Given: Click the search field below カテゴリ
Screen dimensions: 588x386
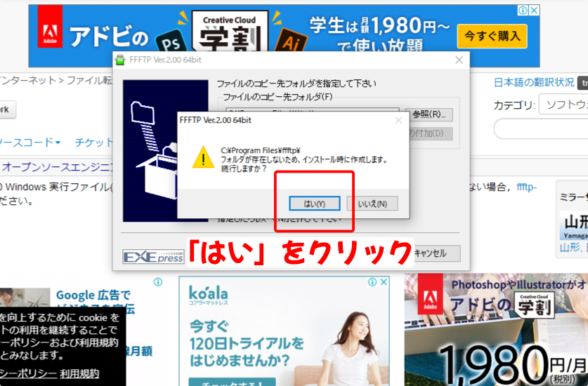Looking at the screenshot, I should point(541,129).
